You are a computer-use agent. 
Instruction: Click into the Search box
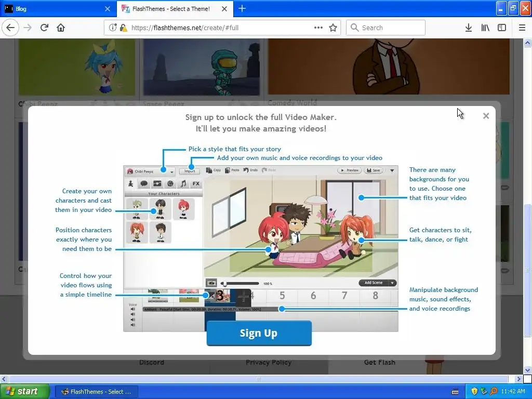pos(385,28)
